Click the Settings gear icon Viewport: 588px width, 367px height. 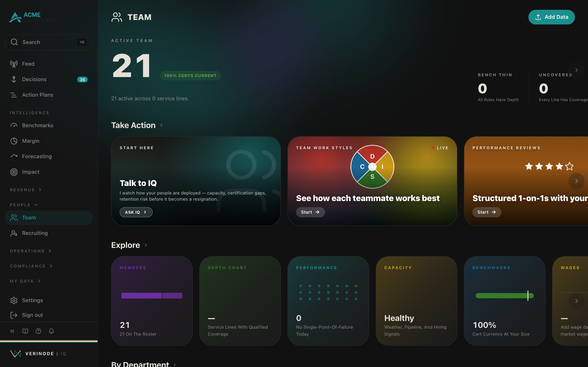(x=14, y=300)
